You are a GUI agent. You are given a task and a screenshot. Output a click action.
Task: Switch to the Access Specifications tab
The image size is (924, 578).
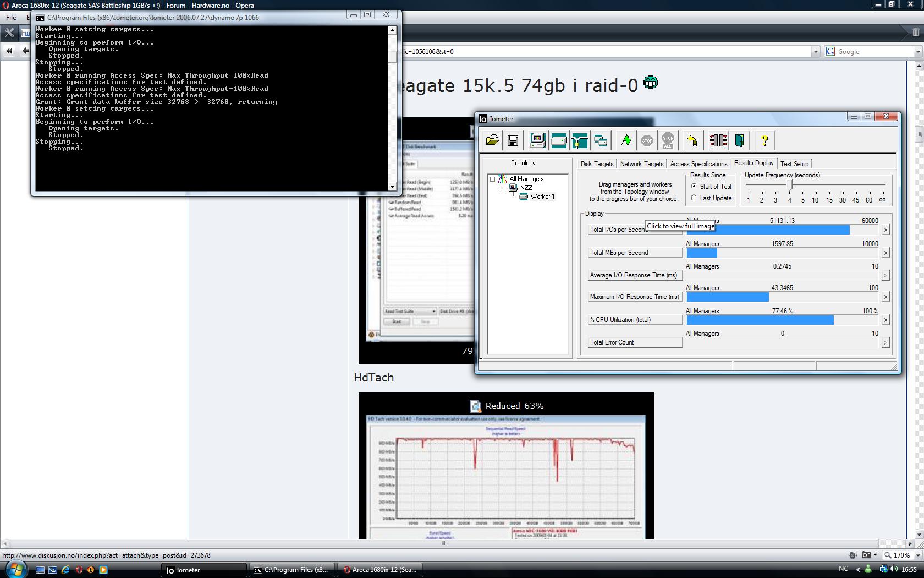coord(698,164)
